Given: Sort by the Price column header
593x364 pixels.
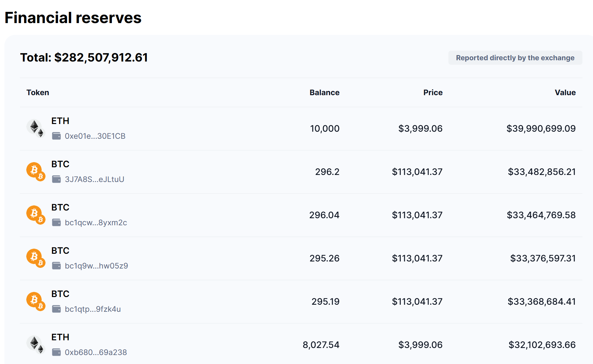Looking at the screenshot, I should 433,93.
